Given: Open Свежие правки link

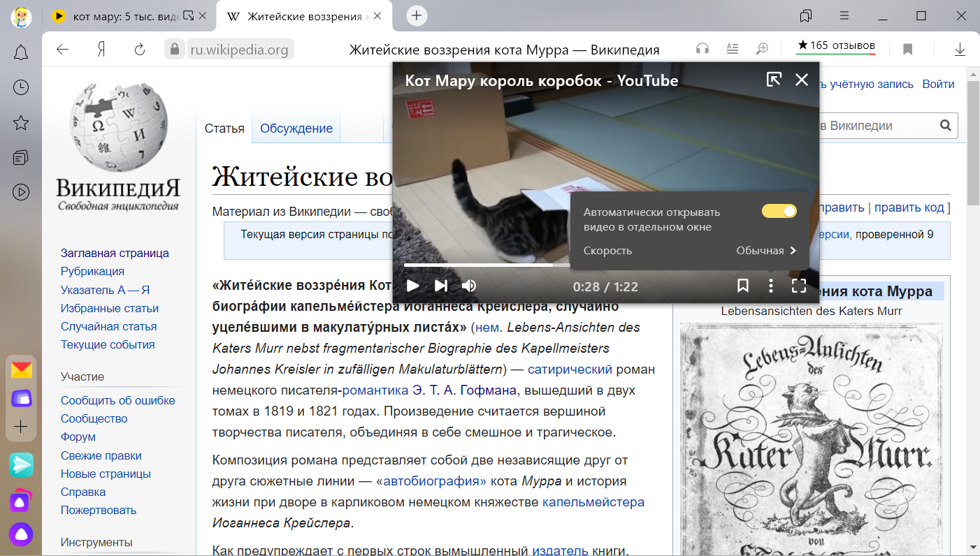Looking at the screenshot, I should coord(101,455).
